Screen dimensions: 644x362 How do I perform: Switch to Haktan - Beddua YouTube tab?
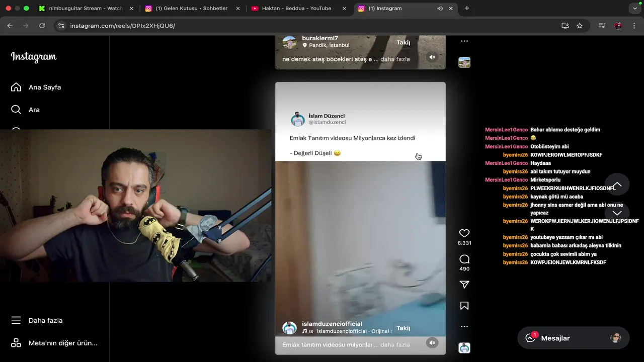[x=292, y=9]
